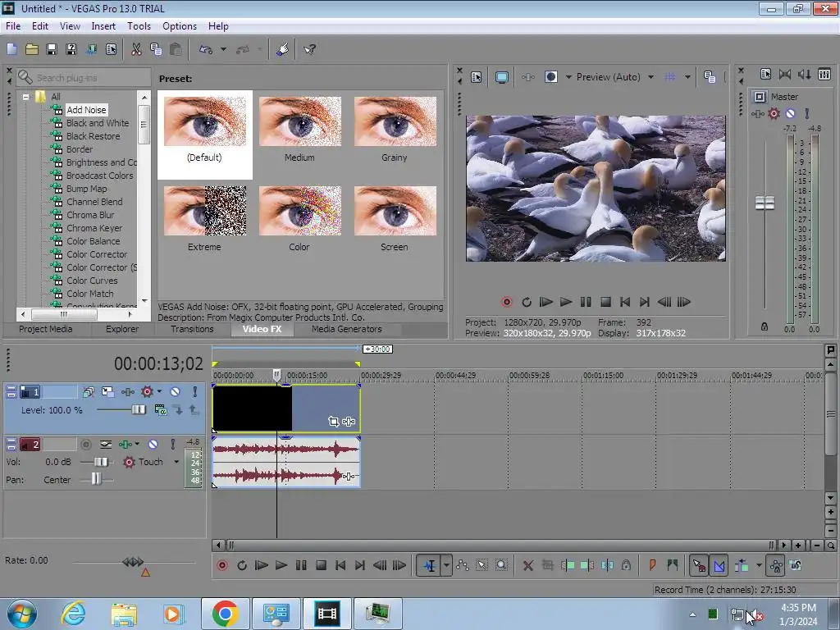
Task: Open the Preview (Auto) quality dropdown
Action: coord(651,77)
